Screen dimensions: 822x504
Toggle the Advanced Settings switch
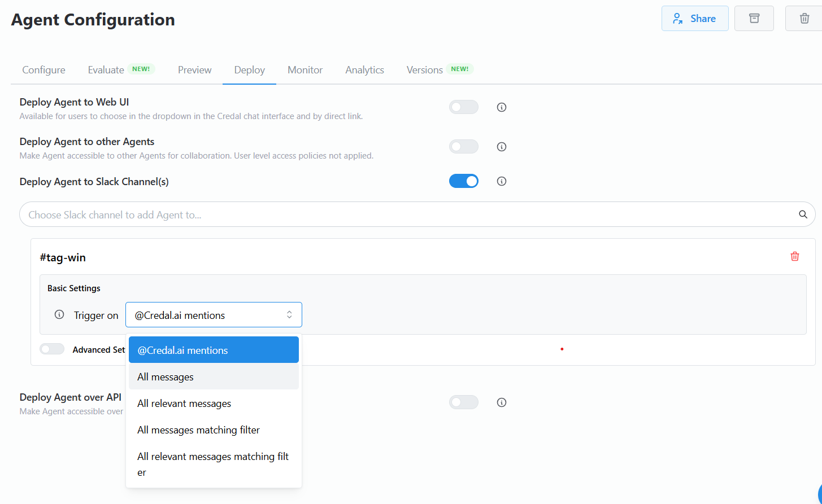(52, 349)
